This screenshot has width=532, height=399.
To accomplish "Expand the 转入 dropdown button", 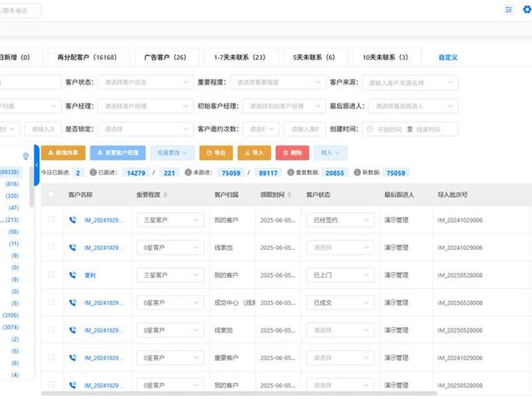I will 330,153.
